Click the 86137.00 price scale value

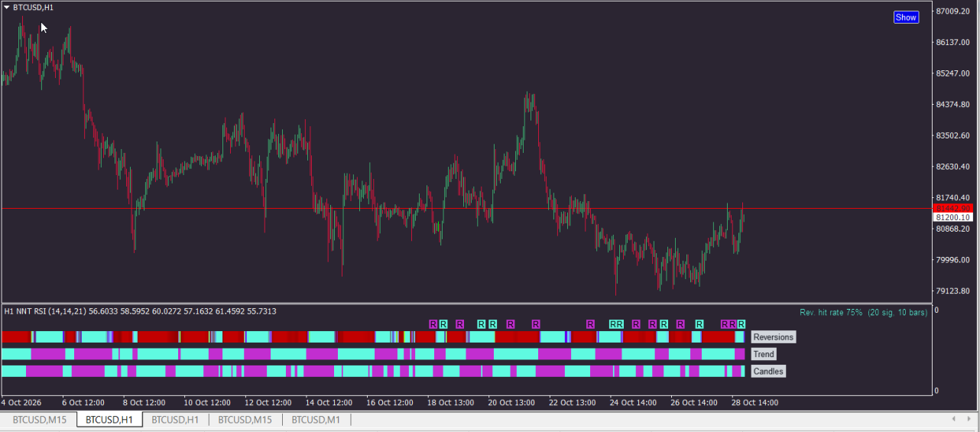(952, 42)
